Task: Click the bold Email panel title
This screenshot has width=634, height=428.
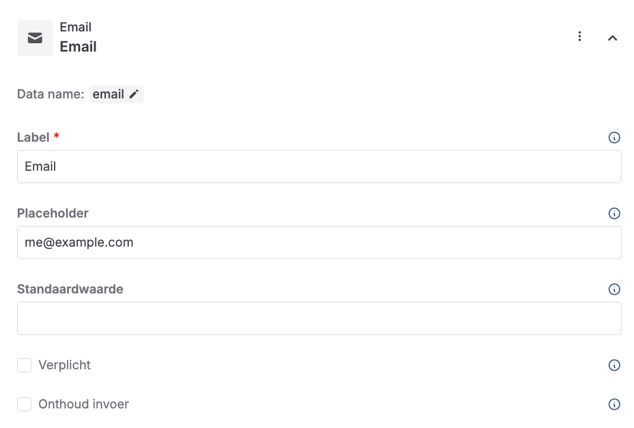Action: coord(78,47)
